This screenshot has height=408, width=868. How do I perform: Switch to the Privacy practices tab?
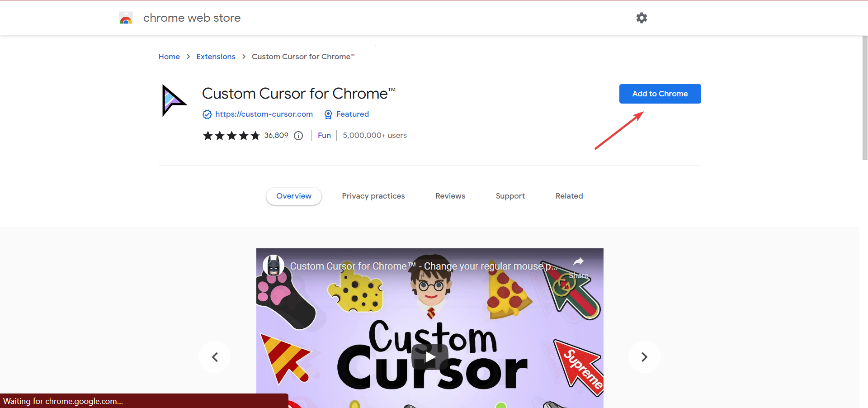(373, 196)
